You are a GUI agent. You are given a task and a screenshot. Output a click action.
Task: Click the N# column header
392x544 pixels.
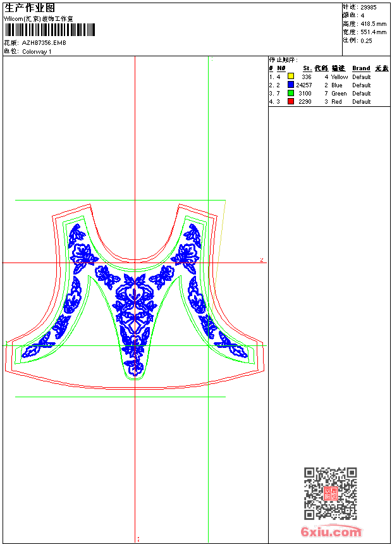pos(281,68)
